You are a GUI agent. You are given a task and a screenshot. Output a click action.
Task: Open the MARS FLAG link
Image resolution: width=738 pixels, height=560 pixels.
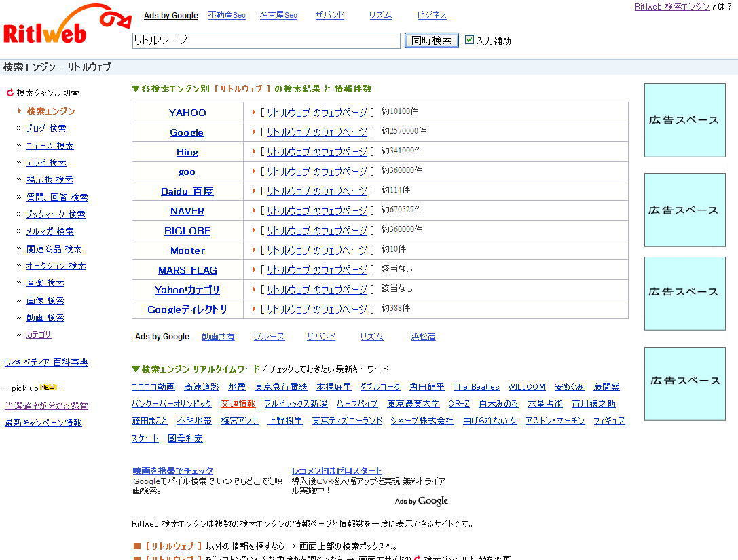pos(187,271)
